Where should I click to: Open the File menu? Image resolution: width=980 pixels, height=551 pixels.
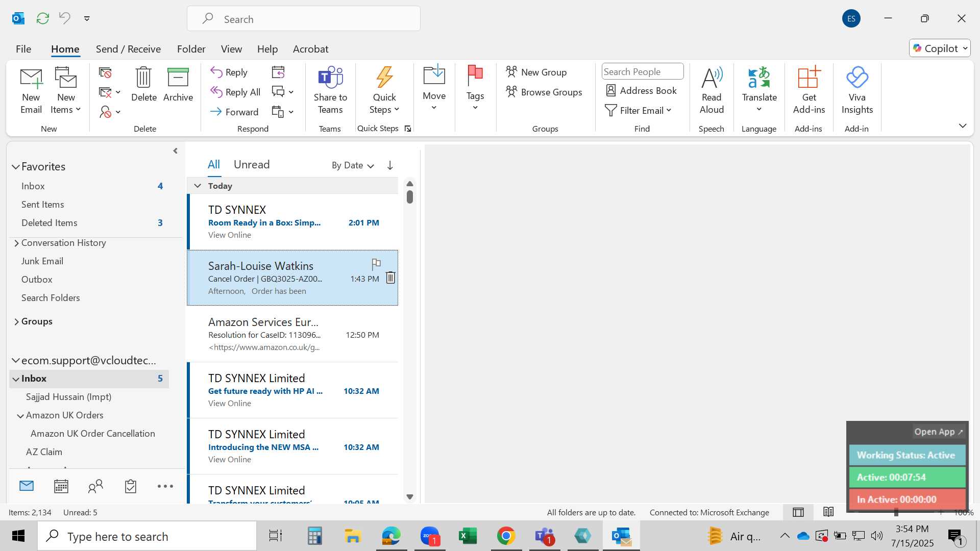[x=23, y=49]
